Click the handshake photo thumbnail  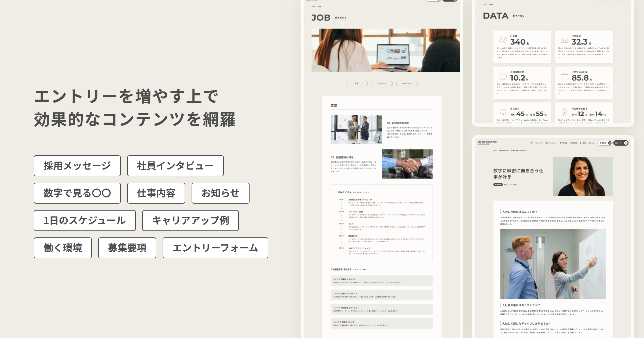coord(407,164)
